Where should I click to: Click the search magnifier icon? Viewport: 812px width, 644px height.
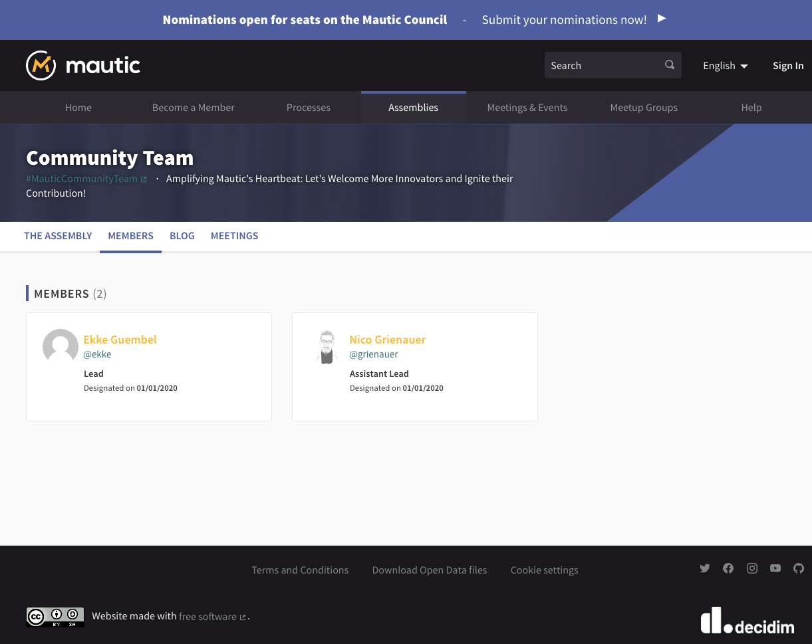coord(670,65)
